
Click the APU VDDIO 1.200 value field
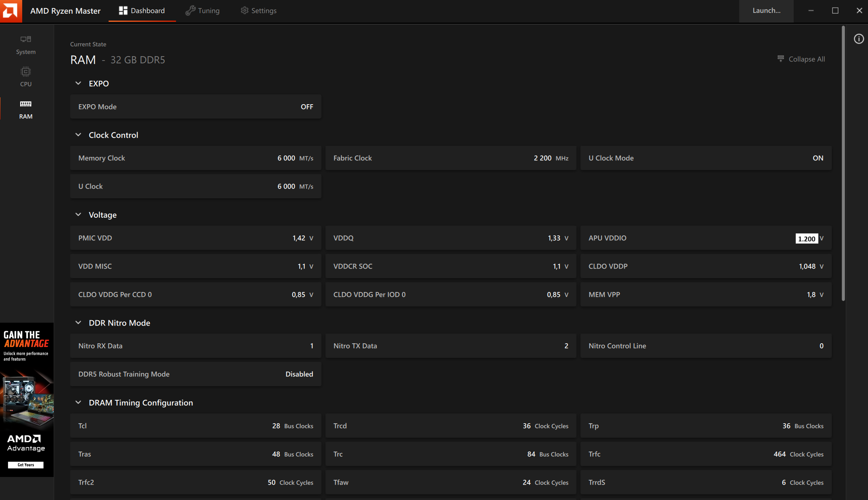pyautogui.click(x=806, y=239)
